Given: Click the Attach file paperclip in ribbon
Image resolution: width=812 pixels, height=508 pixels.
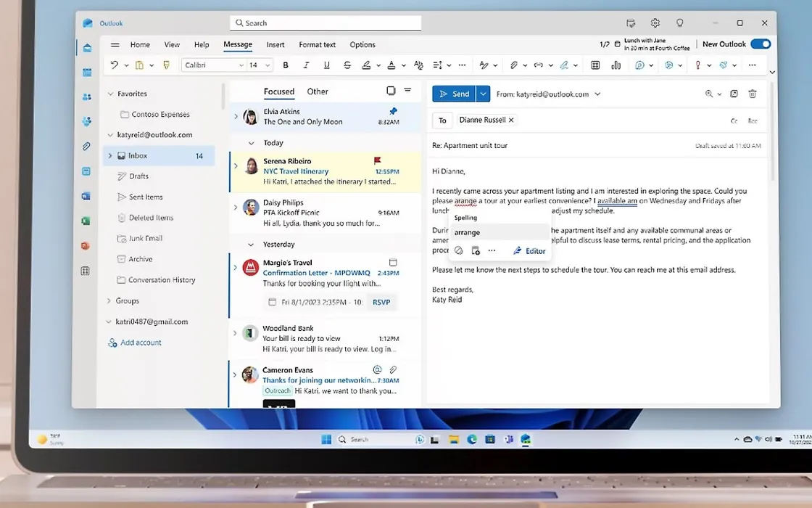Looking at the screenshot, I should point(514,65).
